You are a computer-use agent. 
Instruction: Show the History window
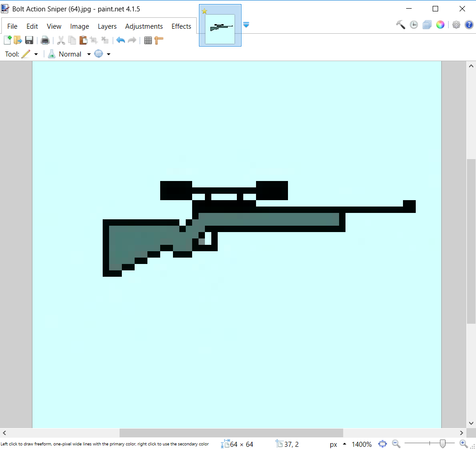point(414,25)
